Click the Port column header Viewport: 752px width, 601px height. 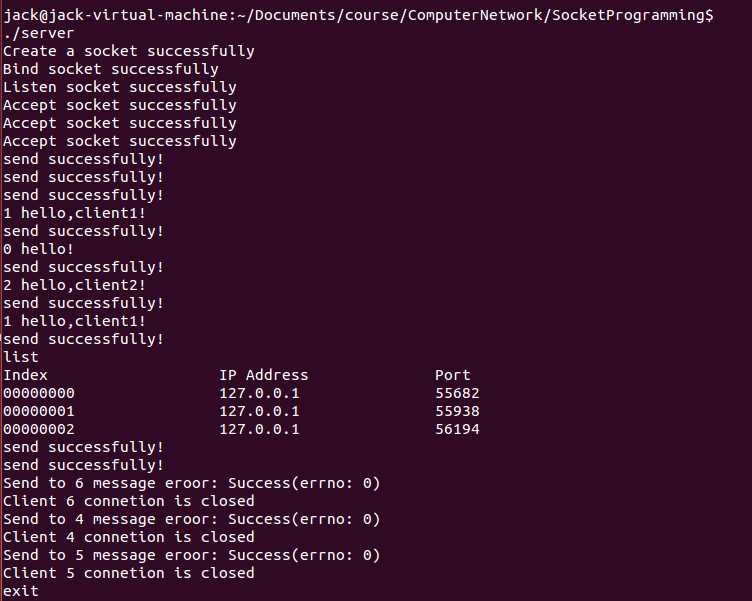click(x=452, y=375)
